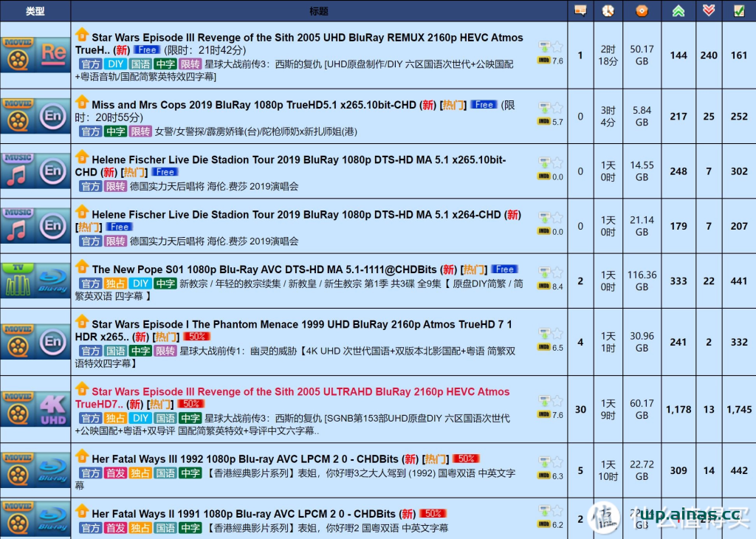This screenshot has width=756, height=539.
Task: Click the Movie category icon for Miss and Mrs Cops
Action: [x=18, y=116]
